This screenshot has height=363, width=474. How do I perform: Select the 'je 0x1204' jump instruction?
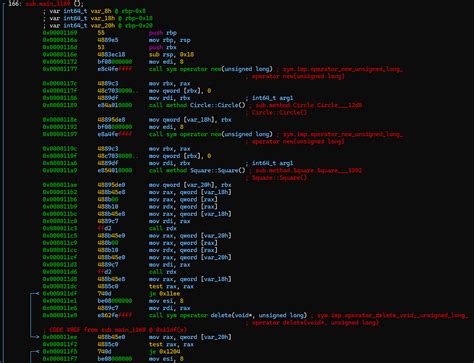pyautogui.click(x=164, y=352)
